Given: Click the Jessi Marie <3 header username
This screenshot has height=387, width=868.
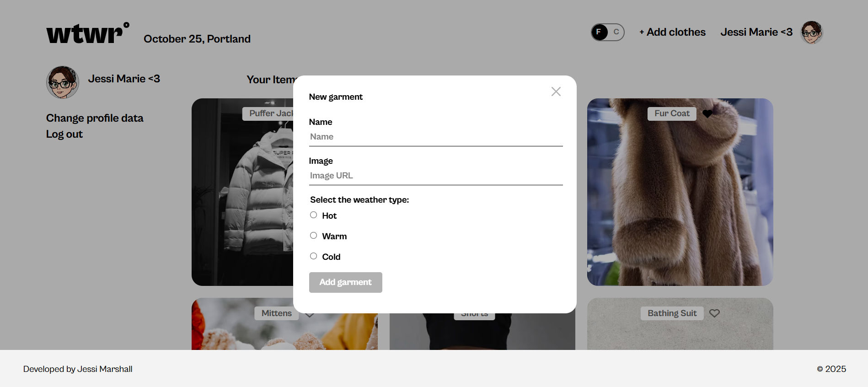Looking at the screenshot, I should coord(756,32).
